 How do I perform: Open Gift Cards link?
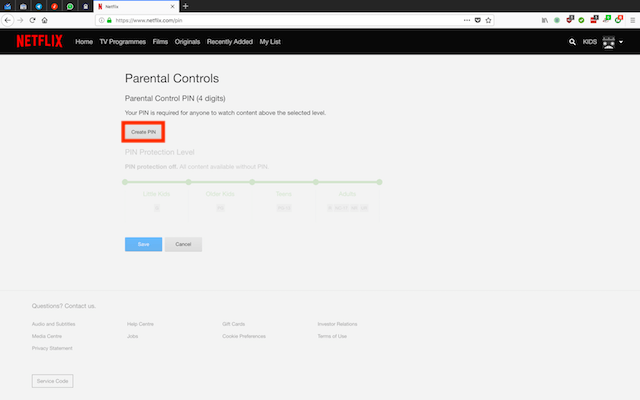(233, 324)
